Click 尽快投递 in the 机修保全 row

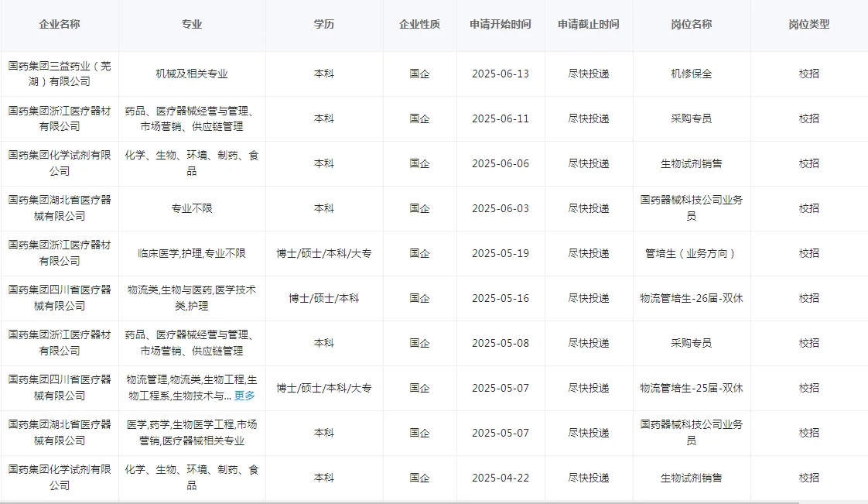(589, 74)
